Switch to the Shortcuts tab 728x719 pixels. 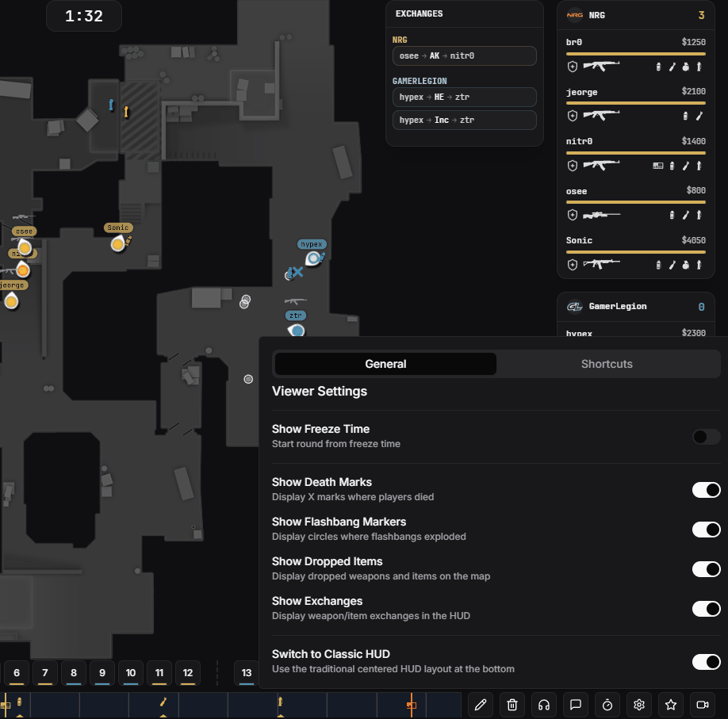607,364
